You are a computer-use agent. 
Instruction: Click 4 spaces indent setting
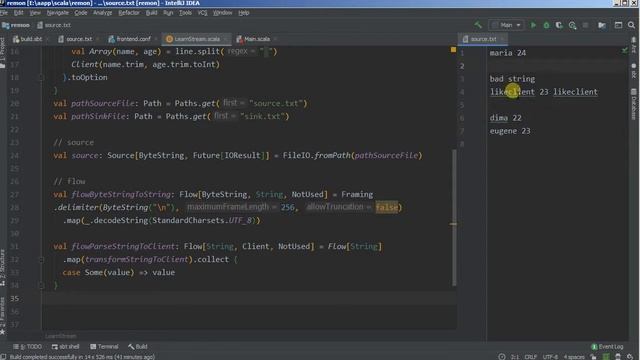tap(574, 357)
